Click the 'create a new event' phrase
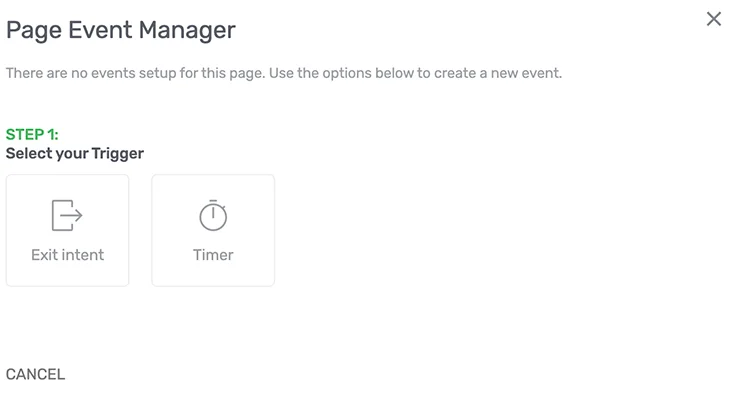 tap(498, 73)
